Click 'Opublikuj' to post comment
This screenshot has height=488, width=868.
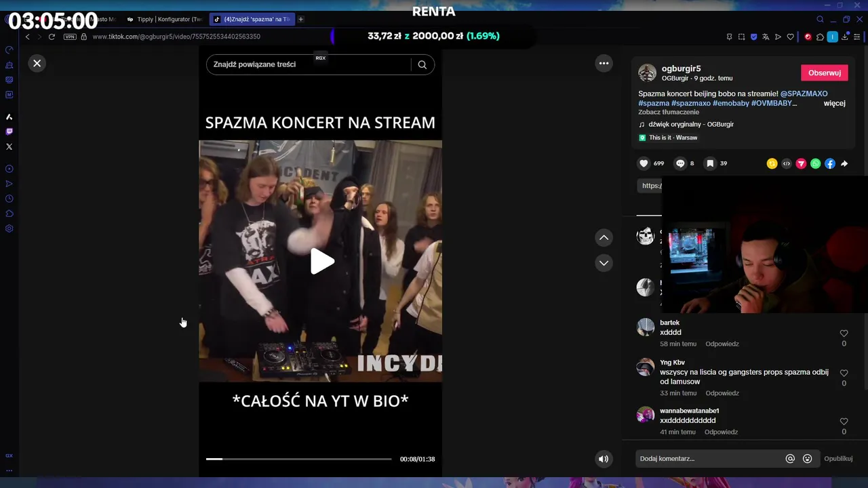coord(838,459)
